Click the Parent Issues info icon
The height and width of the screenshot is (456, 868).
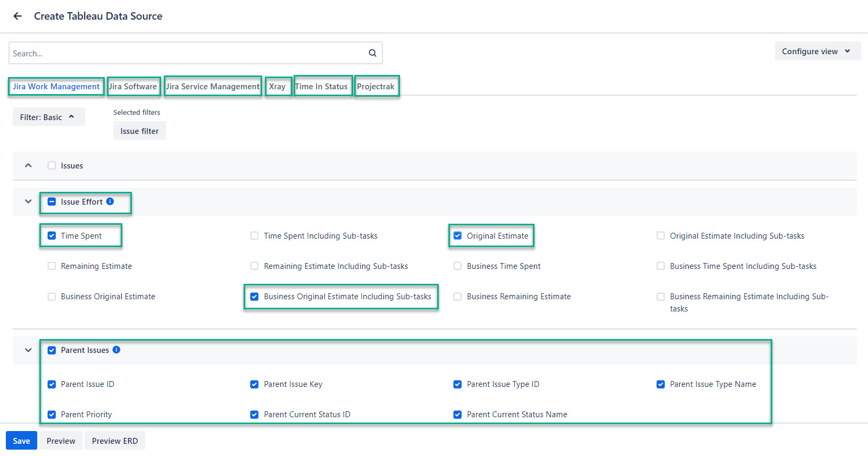[116, 350]
